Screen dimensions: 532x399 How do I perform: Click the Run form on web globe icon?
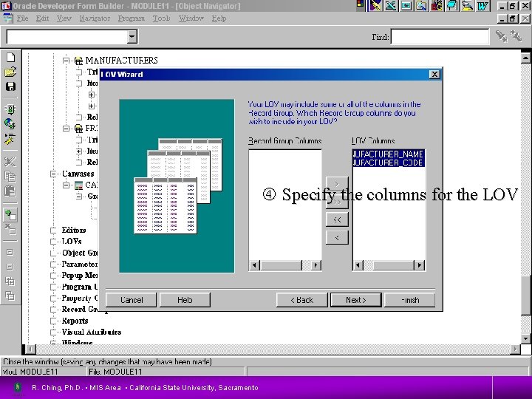[10, 124]
